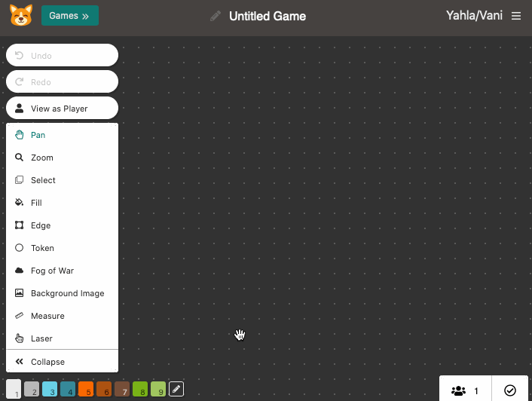Screen dimensions: 532x401
Task: Click the View as Player person icon
Action: pos(20,109)
